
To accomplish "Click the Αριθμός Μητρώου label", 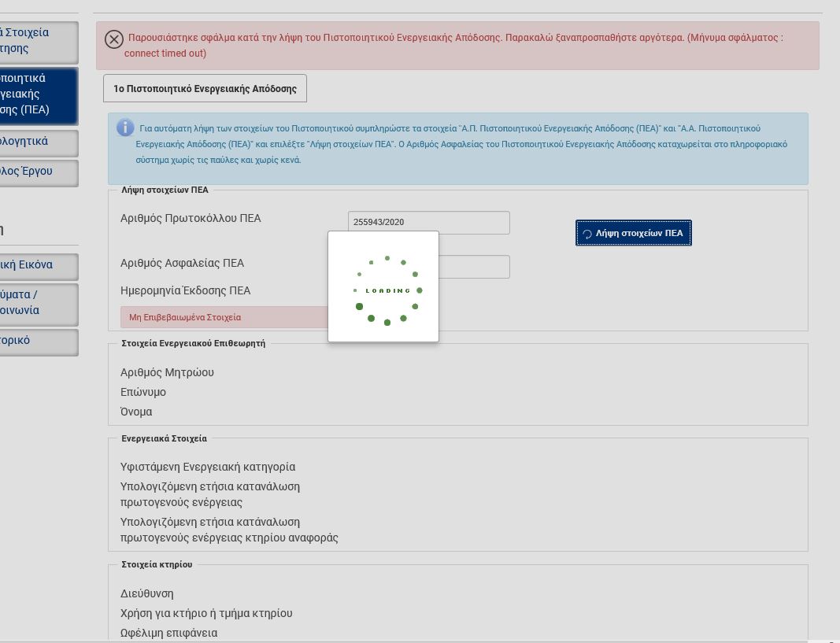I will click(167, 372).
